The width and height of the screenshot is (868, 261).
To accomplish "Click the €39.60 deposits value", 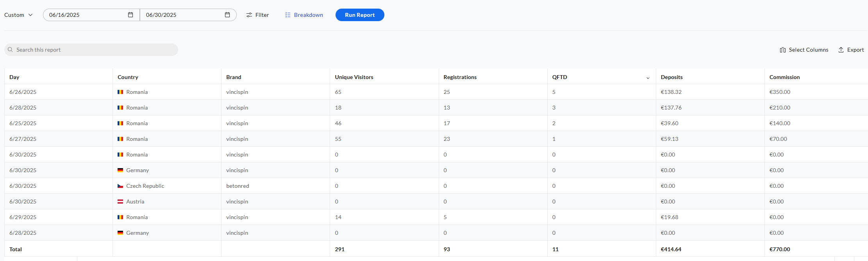I will (670, 123).
